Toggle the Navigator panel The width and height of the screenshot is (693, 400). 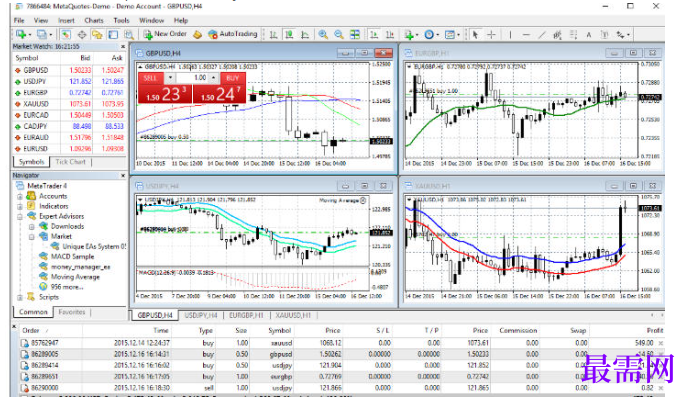[97, 34]
